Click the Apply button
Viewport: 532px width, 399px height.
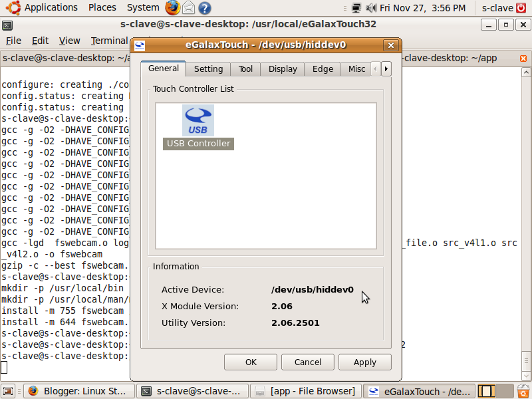tap(365, 362)
